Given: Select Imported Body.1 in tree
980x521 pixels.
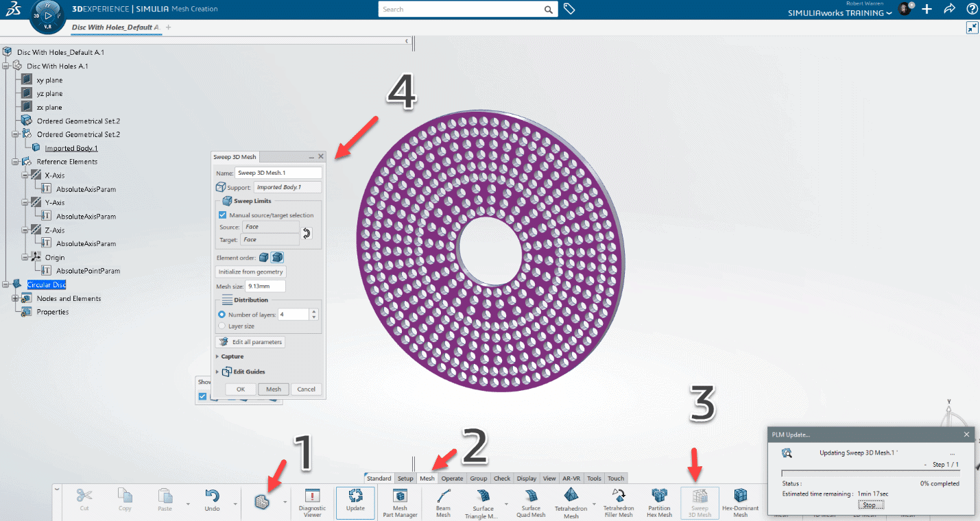Looking at the screenshot, I should (71, 148).
